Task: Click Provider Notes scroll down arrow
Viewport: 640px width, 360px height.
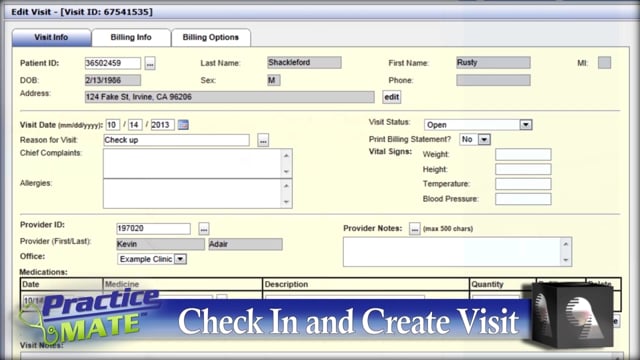Action: click(x=566, y=260)
